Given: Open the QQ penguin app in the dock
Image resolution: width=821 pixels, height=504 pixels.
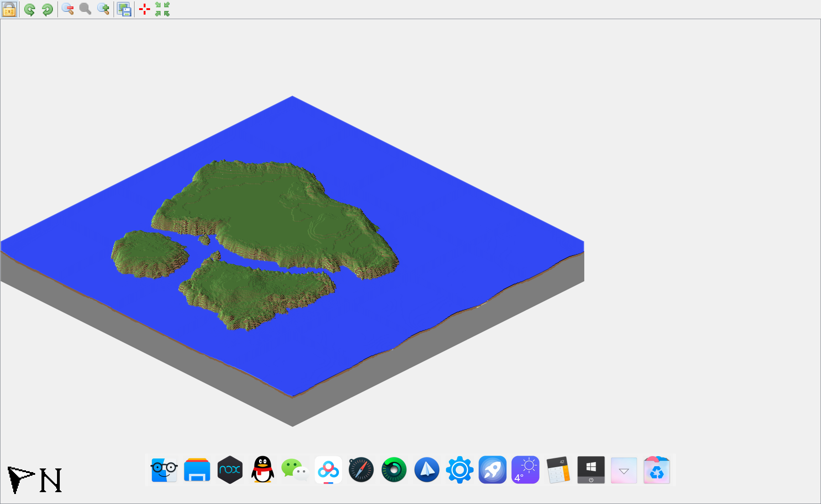Looking at the screenshot, I should (263, 470).
